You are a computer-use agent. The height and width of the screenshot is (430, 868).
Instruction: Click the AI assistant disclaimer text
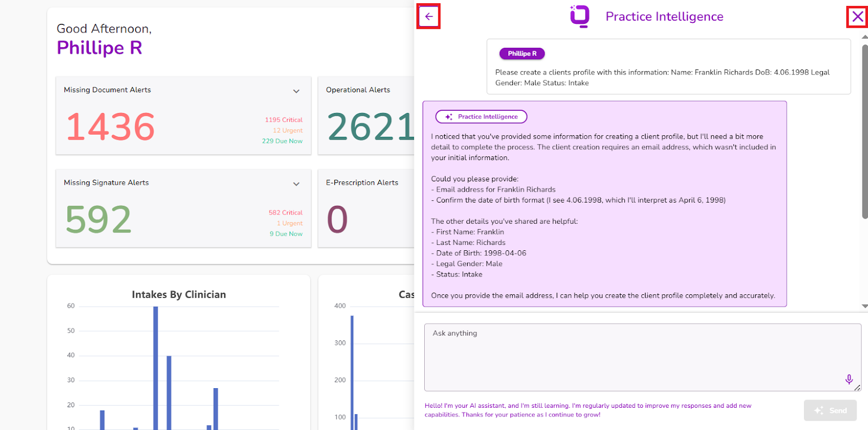click(588, 410)
